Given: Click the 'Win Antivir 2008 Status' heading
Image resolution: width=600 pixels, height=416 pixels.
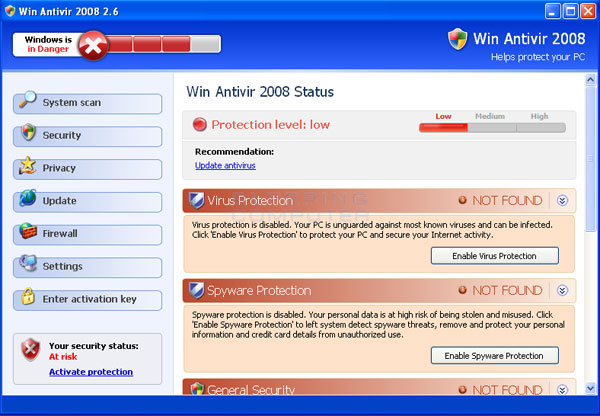Looking at the screenshot, I should click(x=260, y=92).
